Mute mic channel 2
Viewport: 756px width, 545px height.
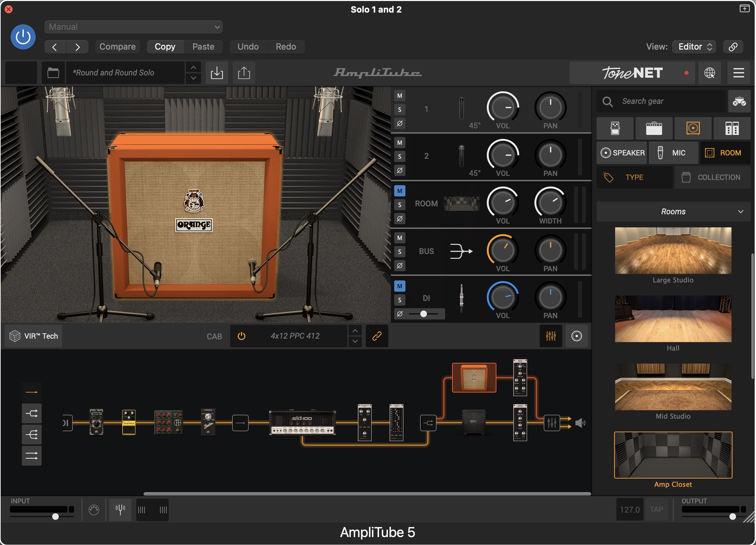click(400, 143)
